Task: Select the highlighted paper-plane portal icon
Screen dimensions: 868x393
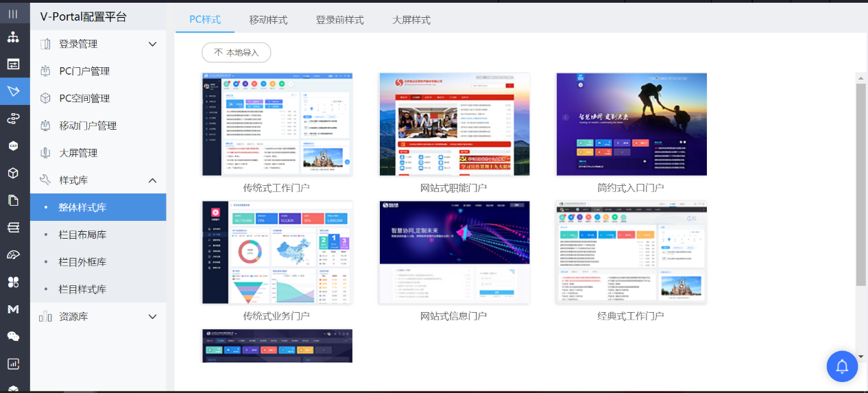Action: pyautogui.click(x=13, y=91)
